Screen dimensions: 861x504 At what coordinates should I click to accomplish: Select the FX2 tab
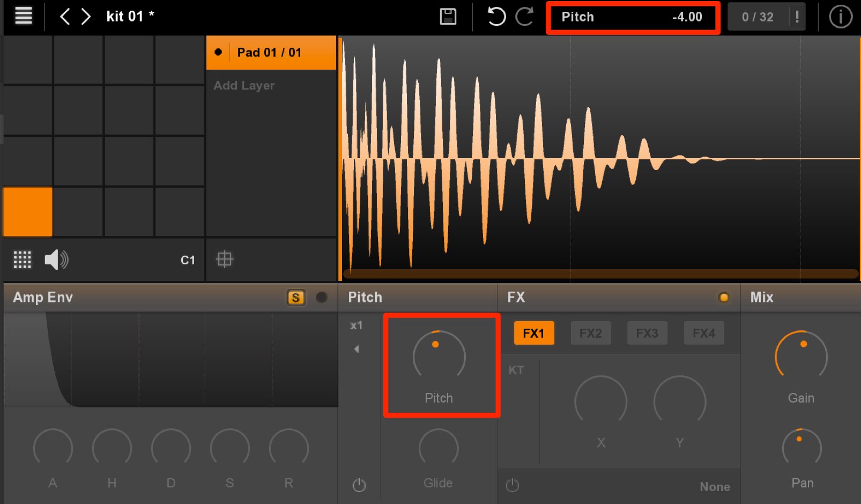[x=590, y=333]
